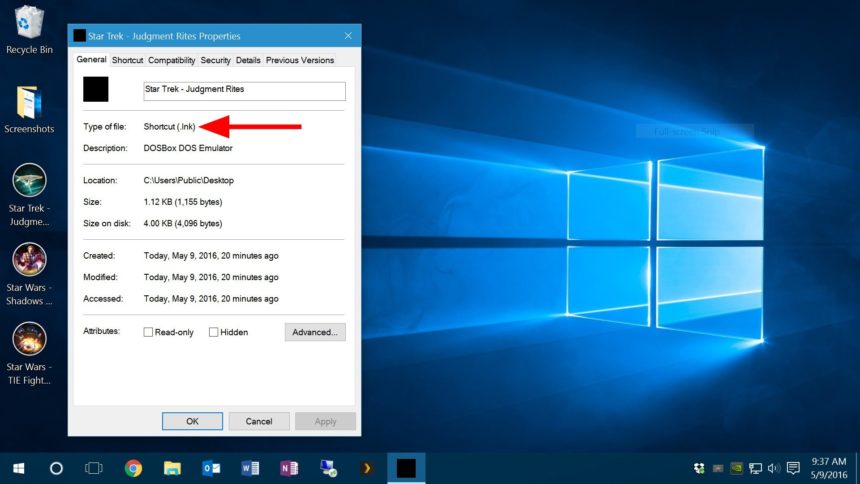Open the Recycle Bin desktop icon
This screenshot has height=484, width=860.
pos(29,30)
